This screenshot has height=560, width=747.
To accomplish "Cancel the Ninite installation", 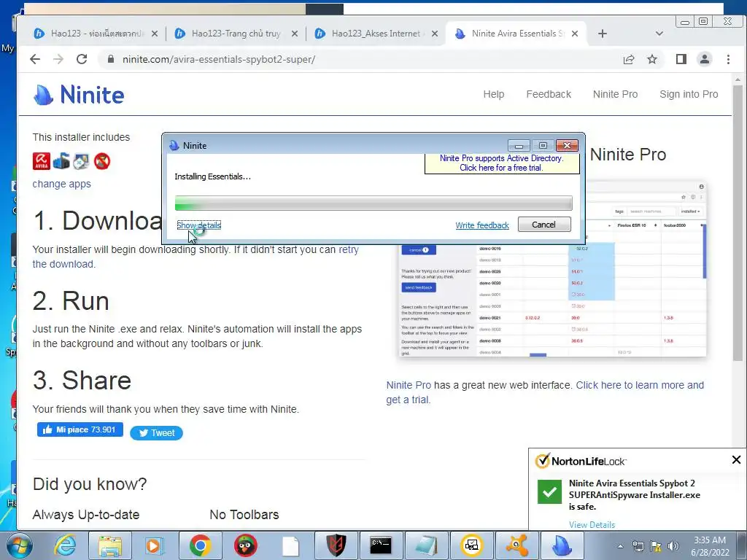I will [544, 225].
